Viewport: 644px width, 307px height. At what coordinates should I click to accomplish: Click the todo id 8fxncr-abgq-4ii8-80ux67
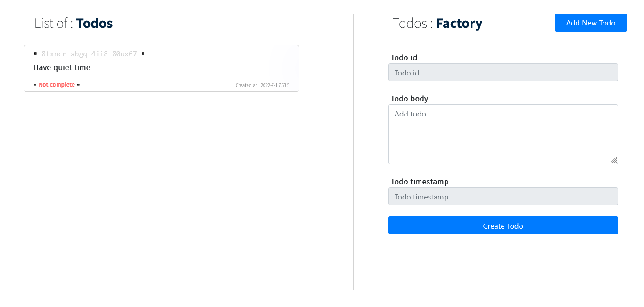90,53
